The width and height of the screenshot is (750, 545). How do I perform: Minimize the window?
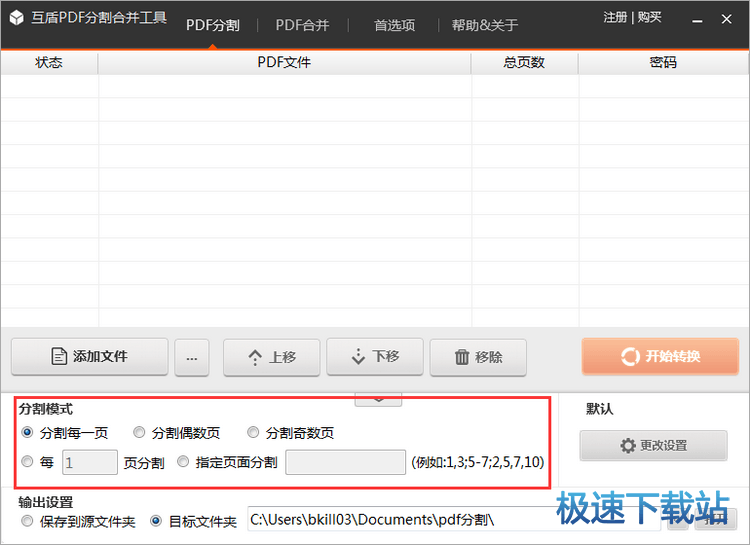(697, 20)
